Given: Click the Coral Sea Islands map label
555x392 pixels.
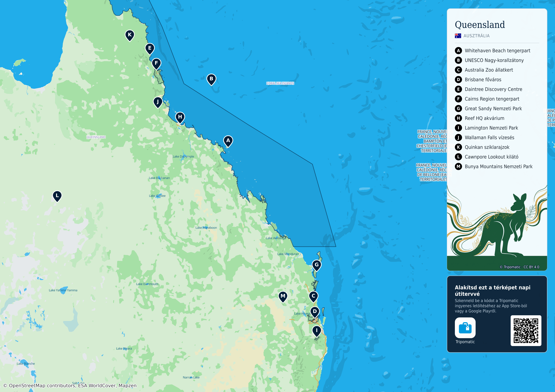Looking at the screenshot, I should pyautogui.click(x=280, y=83).
